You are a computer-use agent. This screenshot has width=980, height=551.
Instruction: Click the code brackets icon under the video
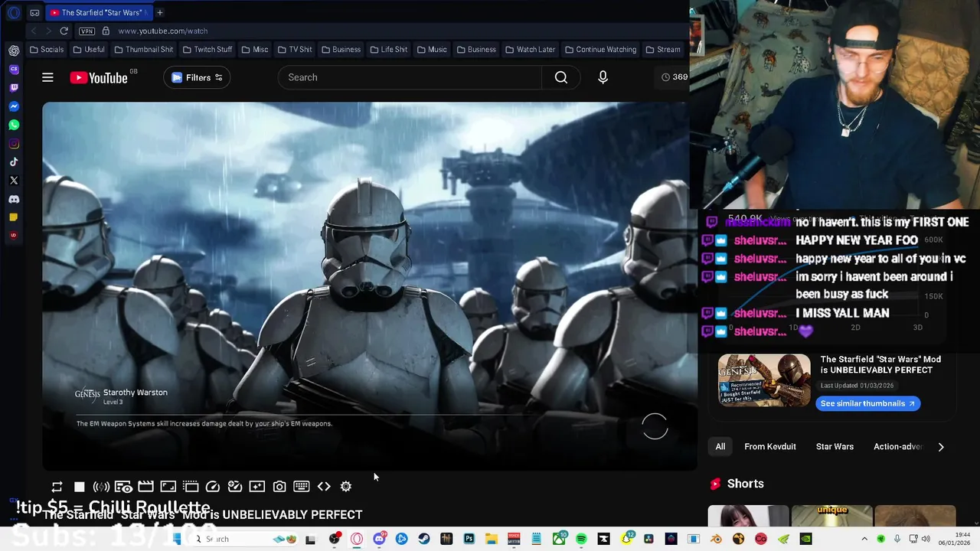[x=324, y=487]
